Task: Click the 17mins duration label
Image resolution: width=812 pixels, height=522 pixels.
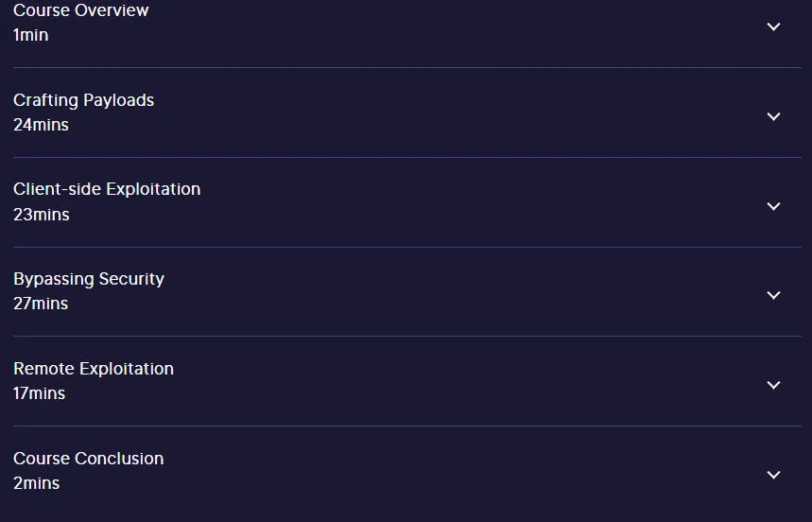Action: [x=40, y=393]
